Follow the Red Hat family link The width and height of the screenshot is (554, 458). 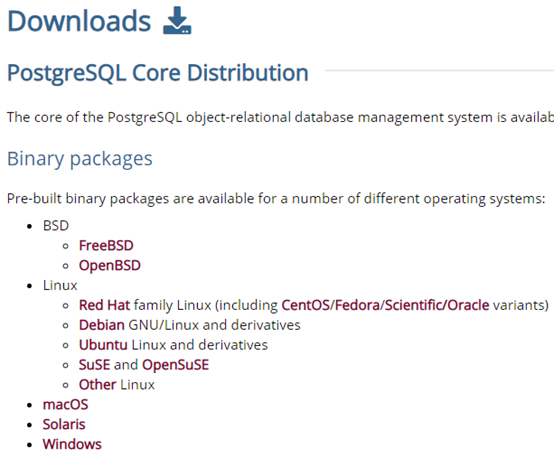(x=104, y=305)
